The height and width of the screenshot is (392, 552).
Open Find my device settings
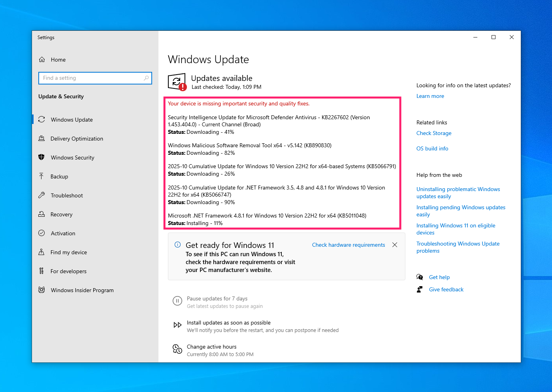[95, 252]
